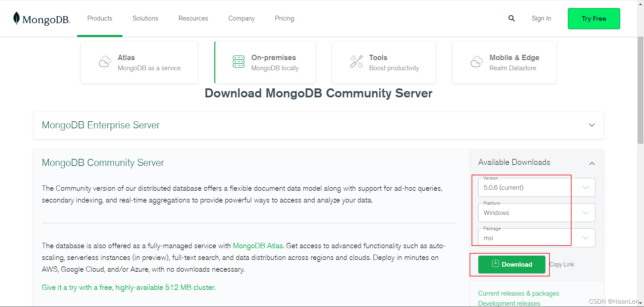Click the Tools wrench icon

[x=357, y=62]
